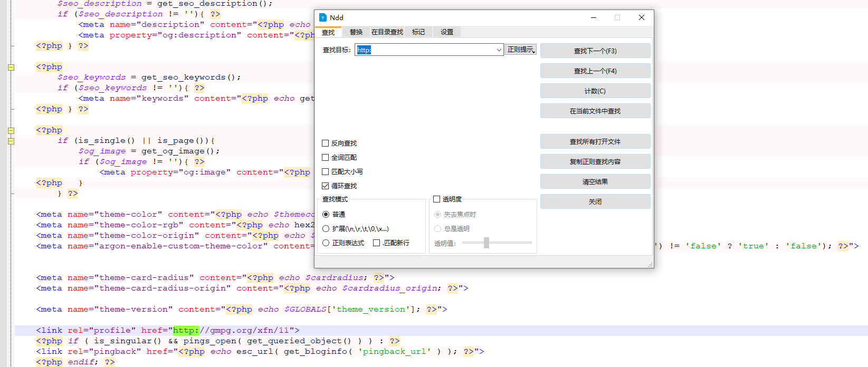Select the 普通 search mode radio button

(x=326, y=215)
